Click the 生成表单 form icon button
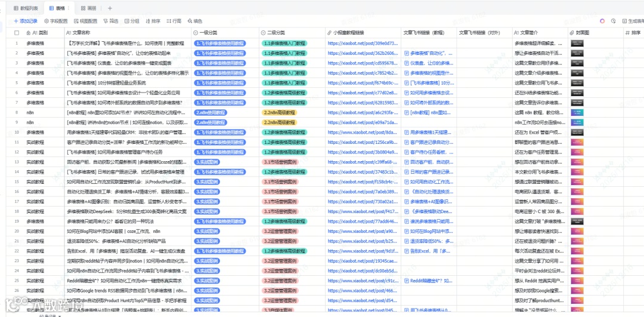Viewport: 644px width, 317px height. point(633,21)
